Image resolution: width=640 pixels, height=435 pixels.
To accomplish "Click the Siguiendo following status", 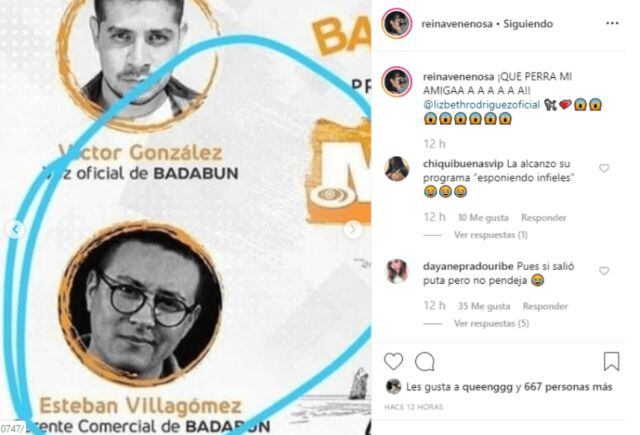I will point(528,24).
